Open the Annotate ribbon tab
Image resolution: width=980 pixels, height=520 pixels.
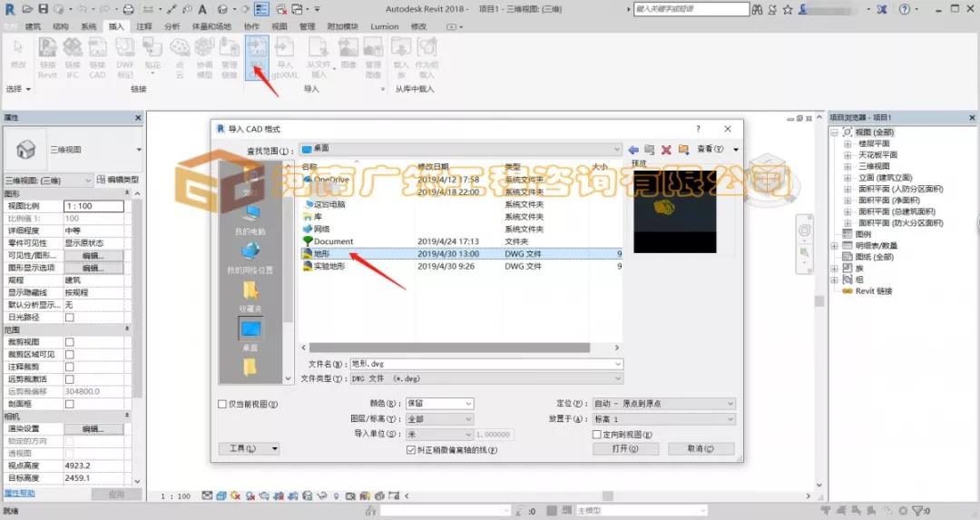click(144, 27)
